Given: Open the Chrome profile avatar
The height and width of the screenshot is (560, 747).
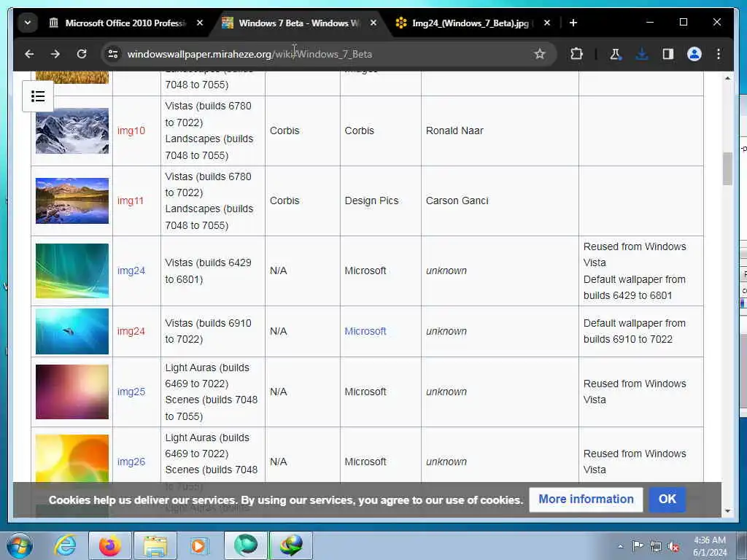Looking at the screenshot, I should coord(694,54).
